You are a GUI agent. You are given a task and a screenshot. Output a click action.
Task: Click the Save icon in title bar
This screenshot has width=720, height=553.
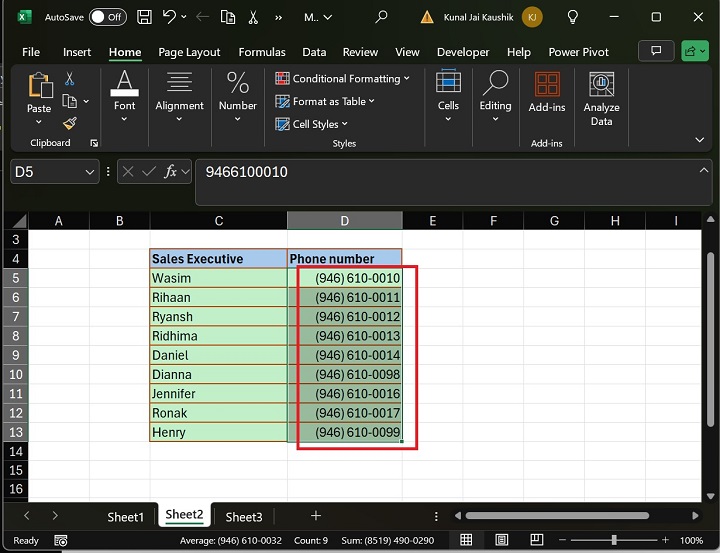[x=144, y=17]
